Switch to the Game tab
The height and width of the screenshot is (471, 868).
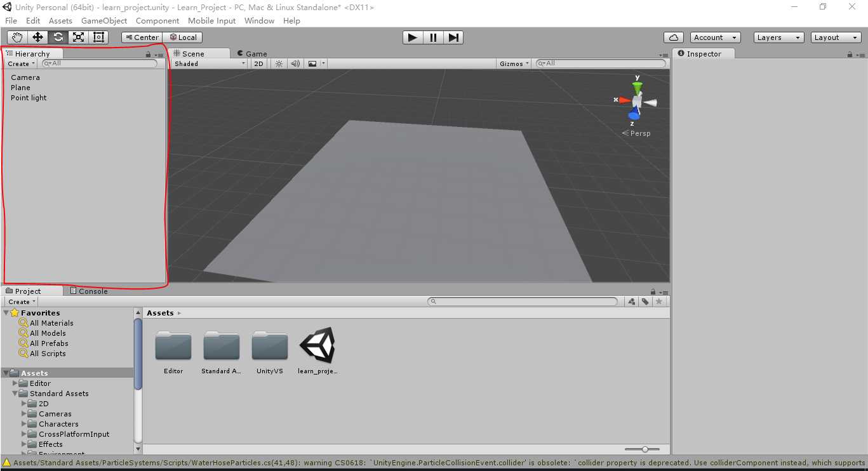click(x=252, y=54)
